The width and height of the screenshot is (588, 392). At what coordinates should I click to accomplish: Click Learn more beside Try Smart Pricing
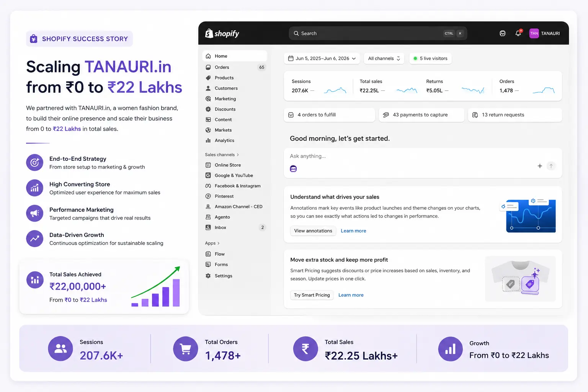coord(351,295)
